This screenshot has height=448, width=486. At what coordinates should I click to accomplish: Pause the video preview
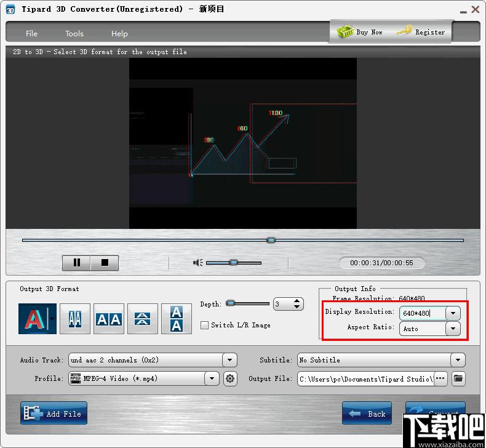[x=76, y=263]
